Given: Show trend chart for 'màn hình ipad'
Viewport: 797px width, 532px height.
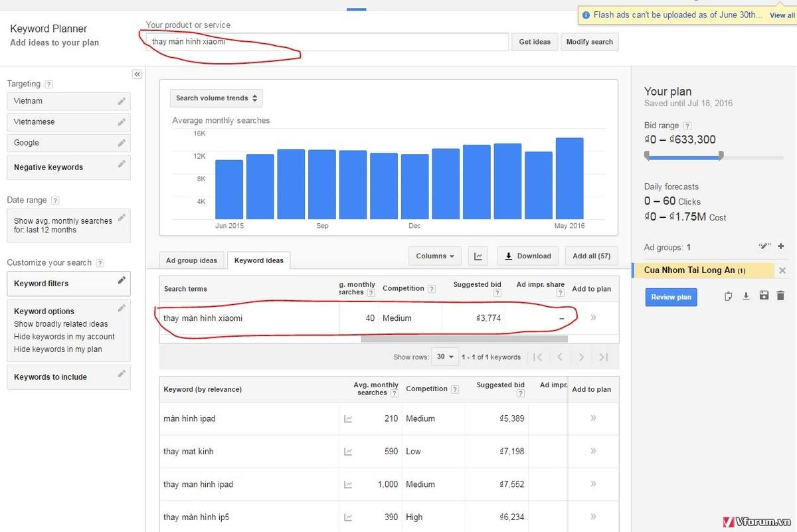Looking at the screenshot, I should click(348, 419).
